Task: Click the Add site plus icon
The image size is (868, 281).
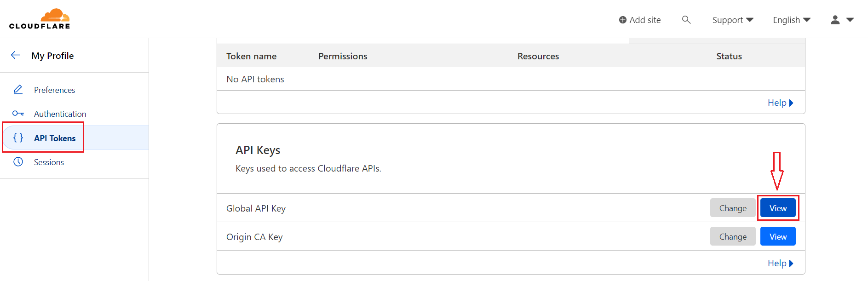Action: tap(622, 20)
